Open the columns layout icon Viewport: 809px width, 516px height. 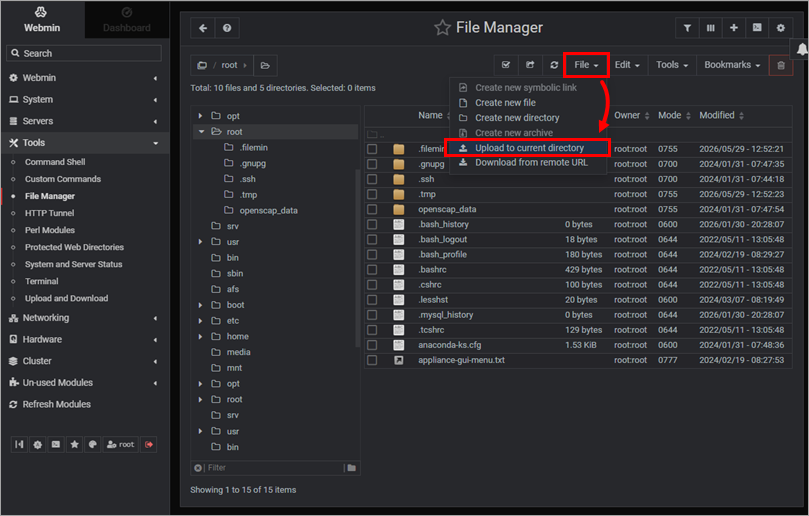click(x=710, y=28)
